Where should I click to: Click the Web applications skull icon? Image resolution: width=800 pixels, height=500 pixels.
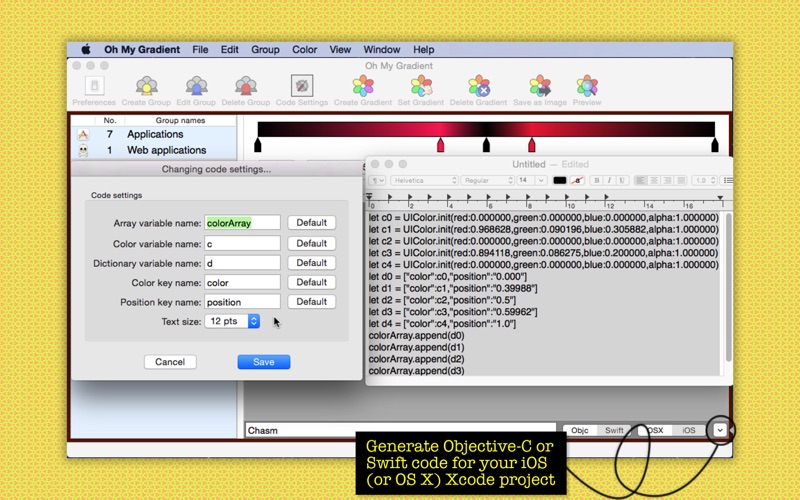click(x=83, y=150)
